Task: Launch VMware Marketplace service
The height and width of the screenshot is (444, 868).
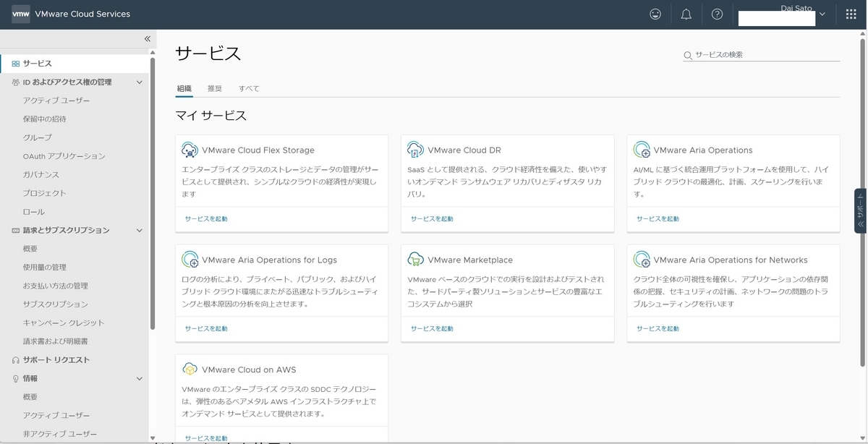Action: point(432,328)
